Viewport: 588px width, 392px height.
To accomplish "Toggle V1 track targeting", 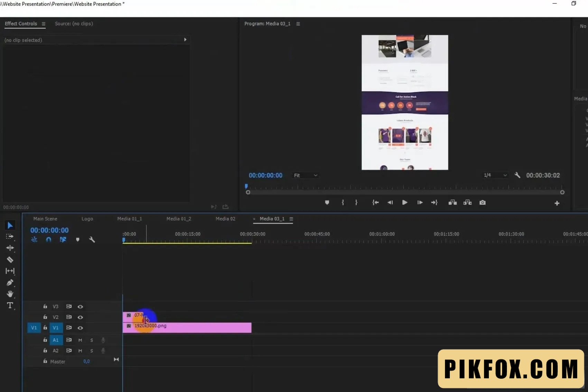I will click(x=56, y=328).
